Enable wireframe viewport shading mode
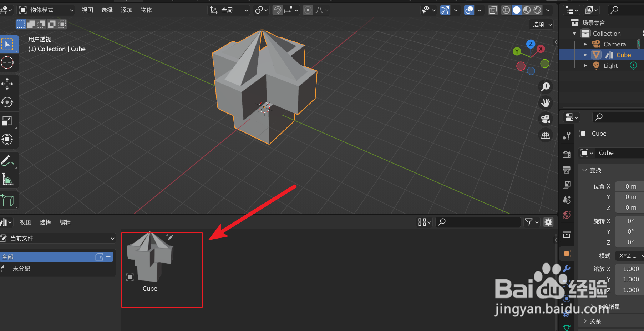The image size is (644, 331). (506, 10)
